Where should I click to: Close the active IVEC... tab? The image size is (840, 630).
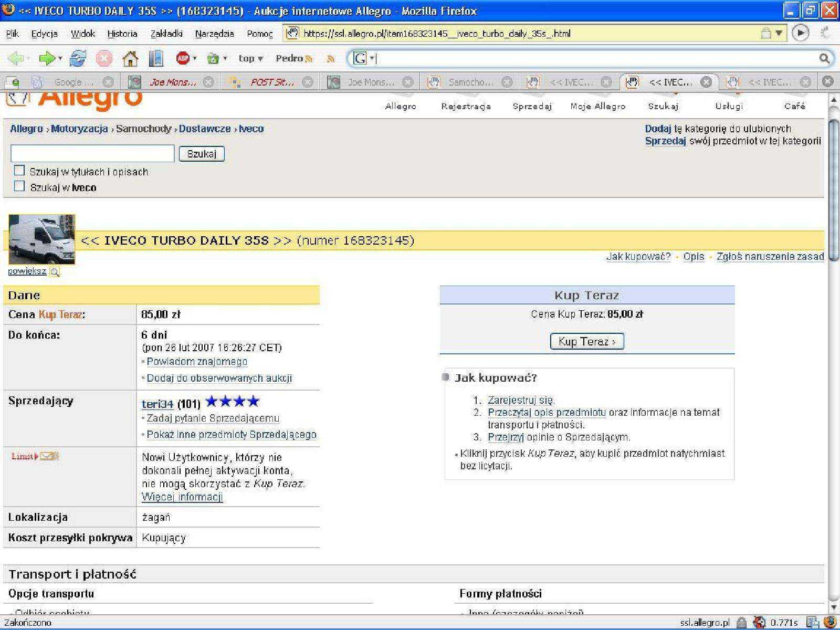(706, 82)
